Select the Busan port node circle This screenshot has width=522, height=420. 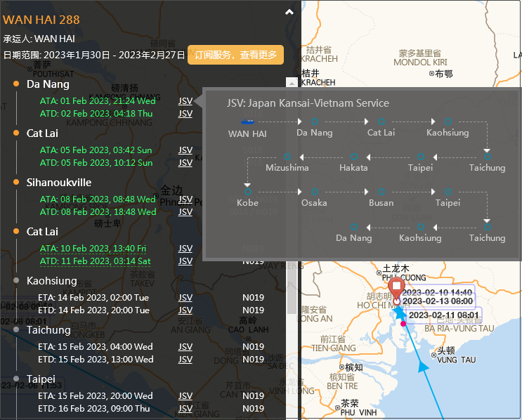click(381, 191)
